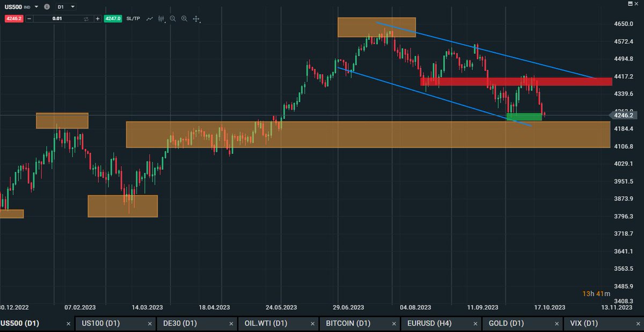The width and height of the screenshot is (644, 332).
Task: Click the 0.01 volume input field
Action: pos(57,19)
